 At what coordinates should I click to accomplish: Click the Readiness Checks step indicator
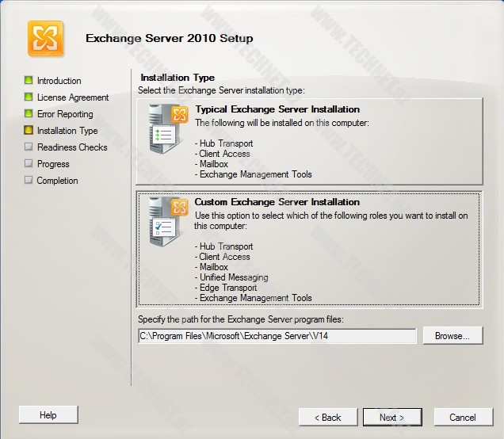click(29, 147)
